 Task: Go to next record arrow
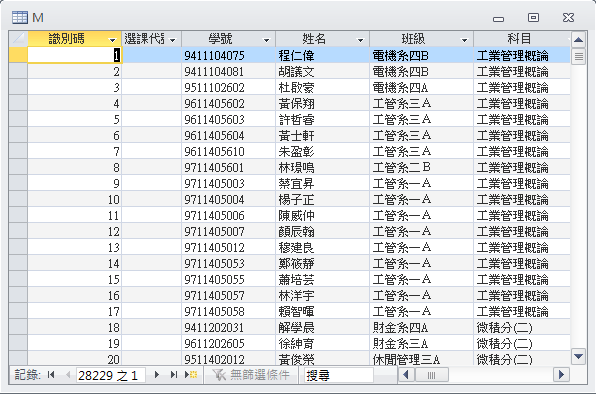tap(157, 375)
